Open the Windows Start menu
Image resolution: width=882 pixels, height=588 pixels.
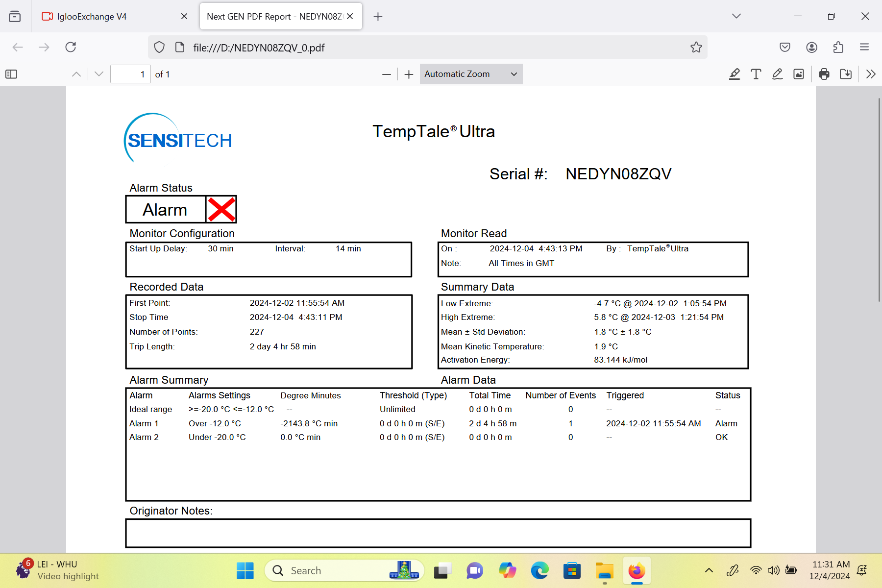coord(245,570)
